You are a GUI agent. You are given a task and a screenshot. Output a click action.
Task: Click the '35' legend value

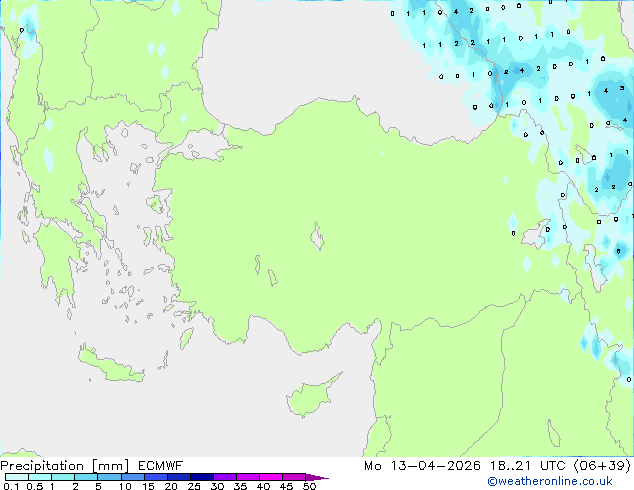pyautogui.click(x=240, y=486)
